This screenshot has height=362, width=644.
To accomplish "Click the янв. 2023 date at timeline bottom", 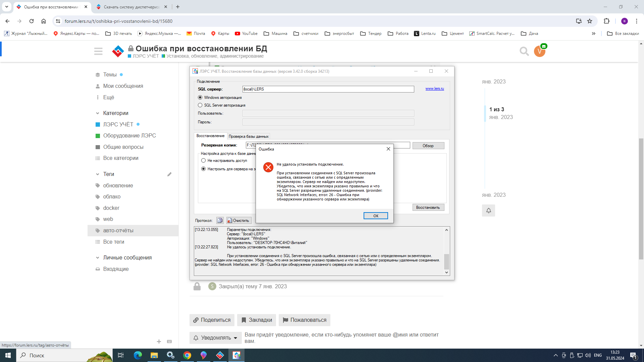I will click(494, 195).
